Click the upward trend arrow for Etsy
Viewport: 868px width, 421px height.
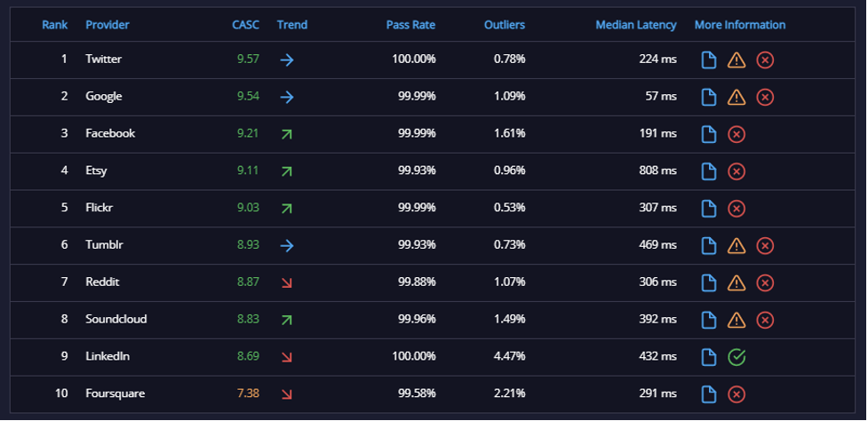point(286,171)
